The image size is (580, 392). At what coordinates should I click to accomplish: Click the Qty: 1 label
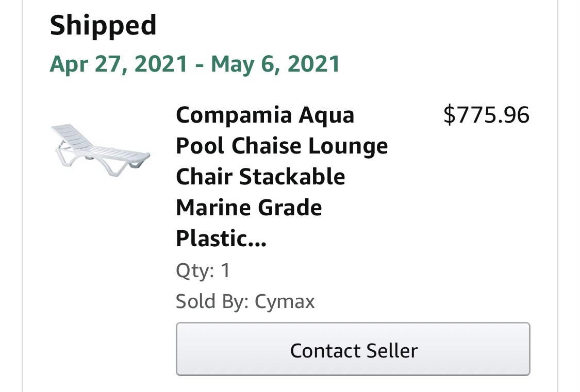point(203,270)
